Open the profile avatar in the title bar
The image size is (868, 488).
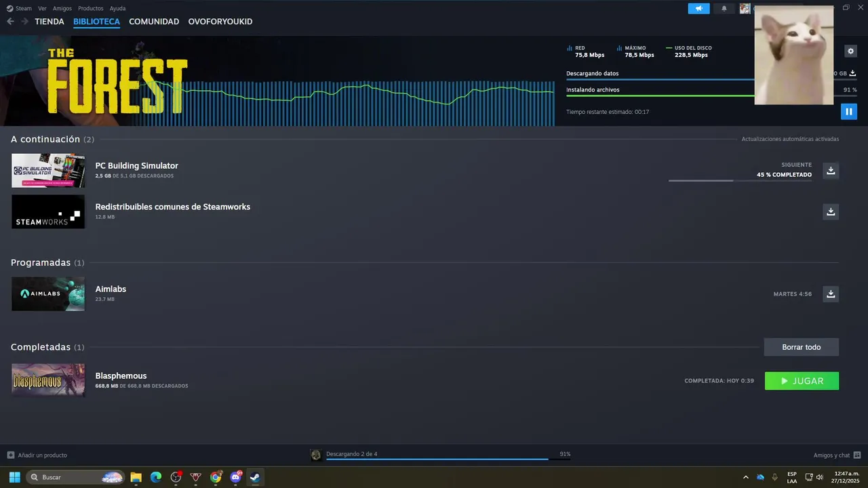(745, 8)
